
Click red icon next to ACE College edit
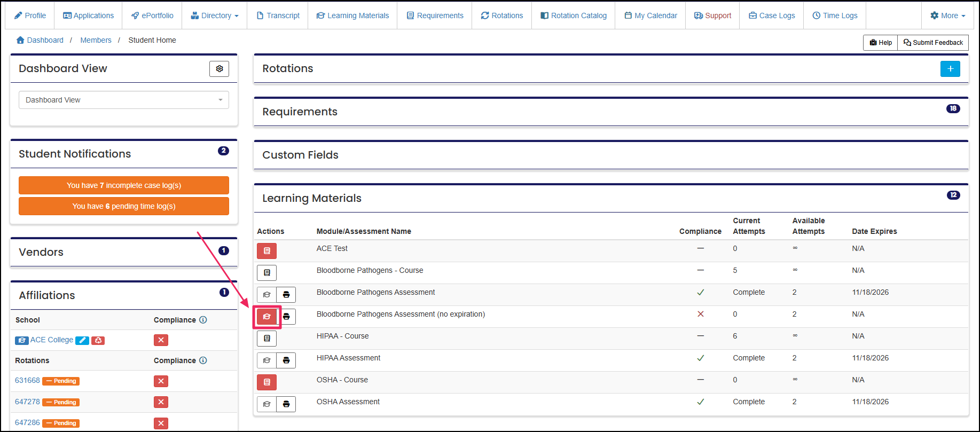(x=98, y=341)
